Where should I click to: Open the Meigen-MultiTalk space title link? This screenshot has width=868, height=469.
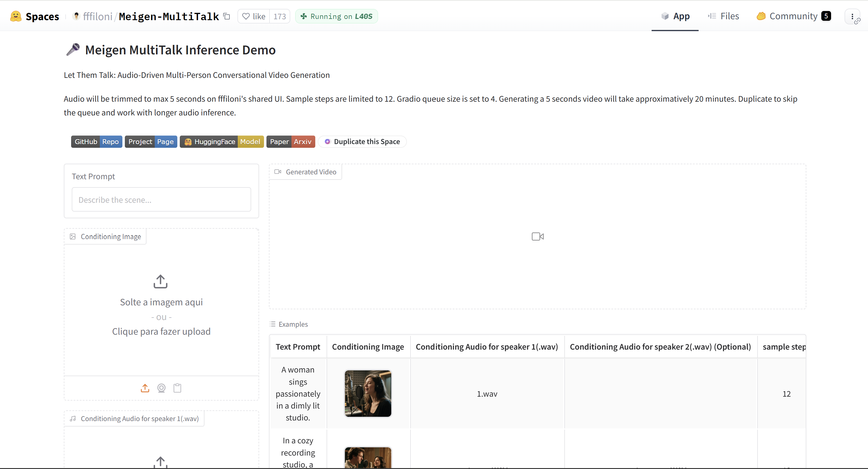pyautogui.click(x=169, y=16)
